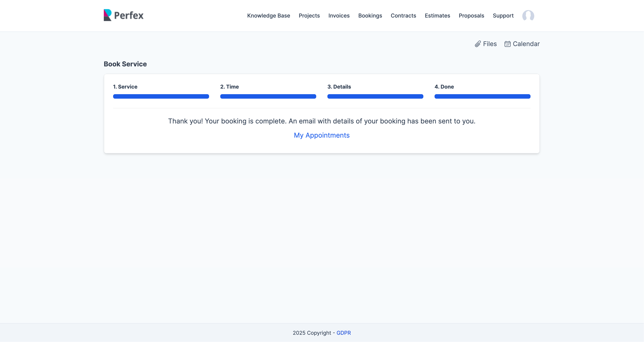644x342 pixels.
Task: Click the booking complete confirmation message
Action: click(x=321, y=121)
